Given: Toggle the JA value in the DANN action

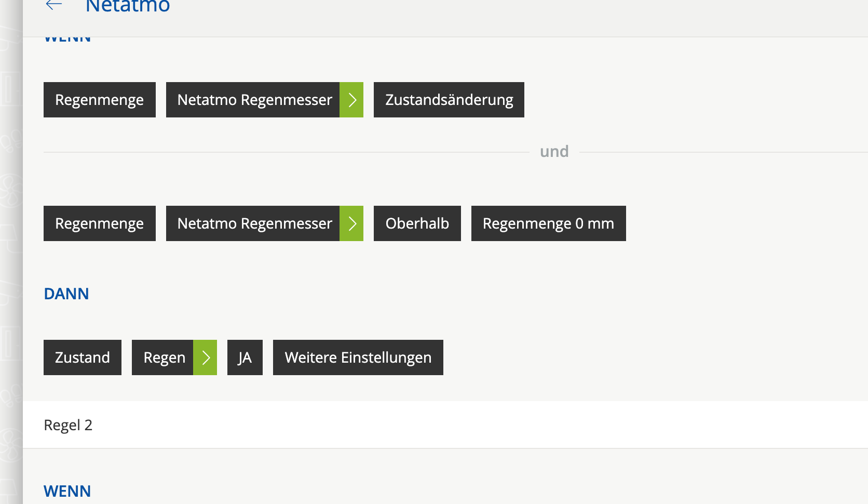Looking at the screenshot, I should pyautogui.click(x=245, y=357).
